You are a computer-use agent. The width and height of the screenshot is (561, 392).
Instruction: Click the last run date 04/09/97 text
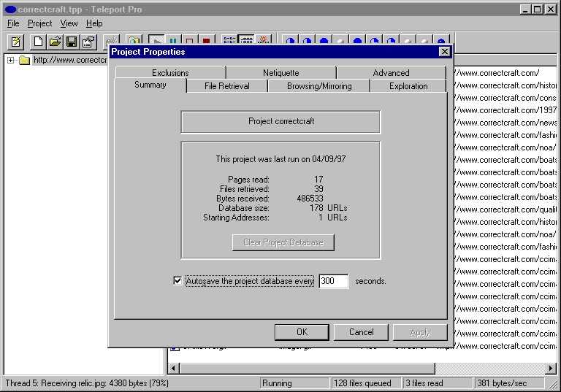(329, 159)
